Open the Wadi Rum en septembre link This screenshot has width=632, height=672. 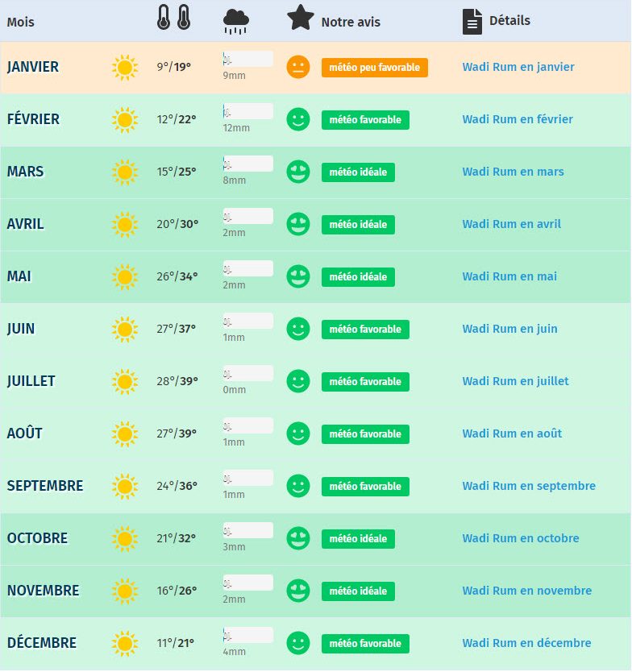click(x=529, y=486)
